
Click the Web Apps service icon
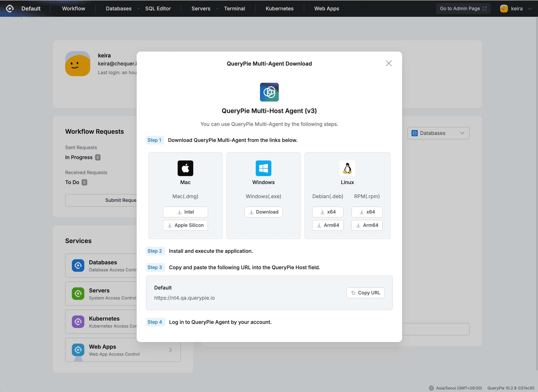coord(78,350)
